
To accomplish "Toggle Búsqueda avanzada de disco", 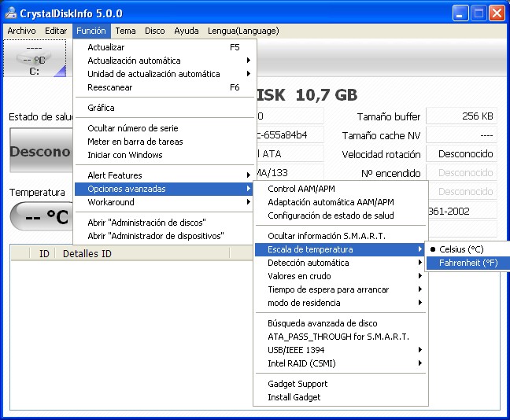I will click(x=340, y=323).
